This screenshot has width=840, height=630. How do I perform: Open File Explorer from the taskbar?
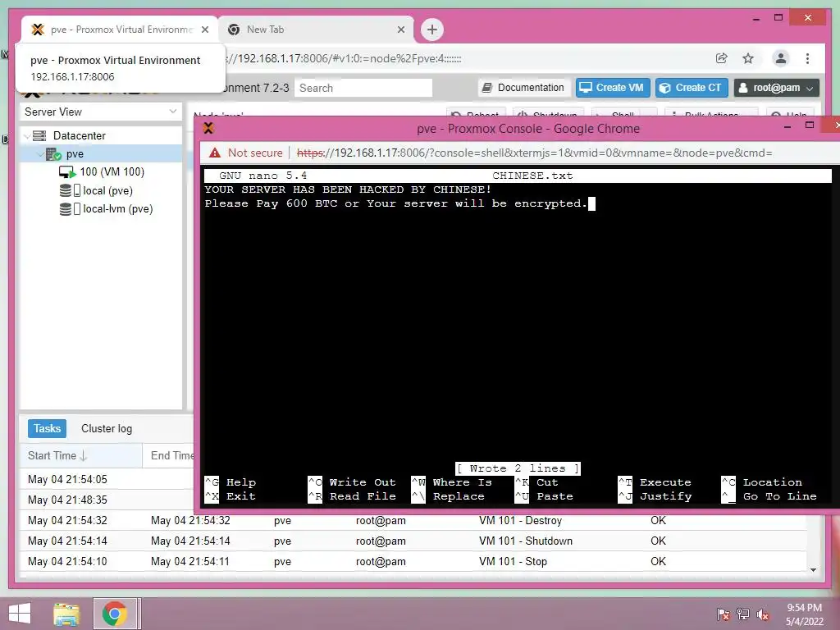66,614
